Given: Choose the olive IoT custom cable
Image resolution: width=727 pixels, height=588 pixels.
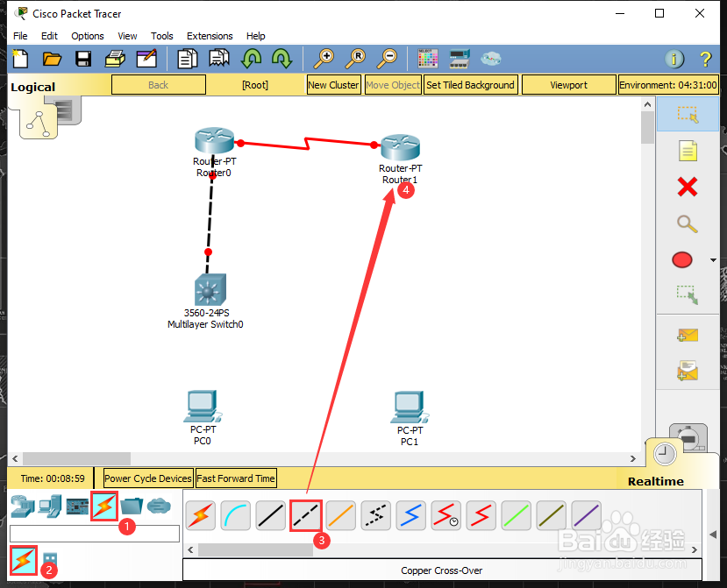Looking at the screenshot, I should pos(551,515).
